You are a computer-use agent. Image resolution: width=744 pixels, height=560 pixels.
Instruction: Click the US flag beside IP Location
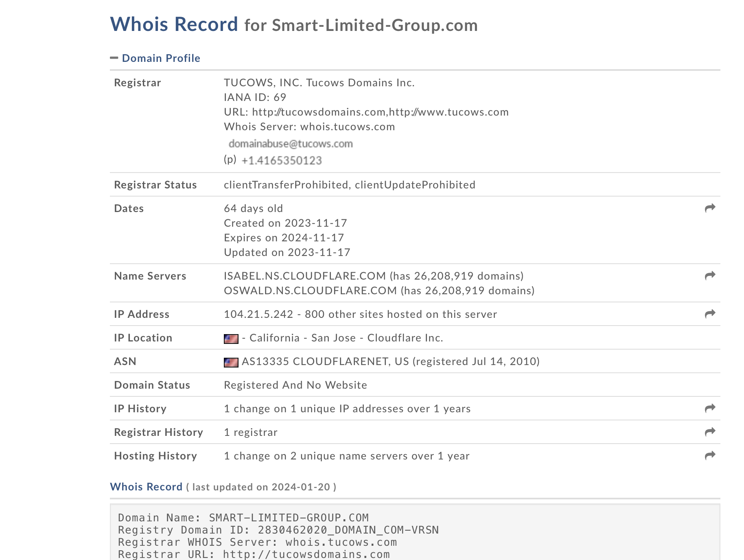[231, 339]
